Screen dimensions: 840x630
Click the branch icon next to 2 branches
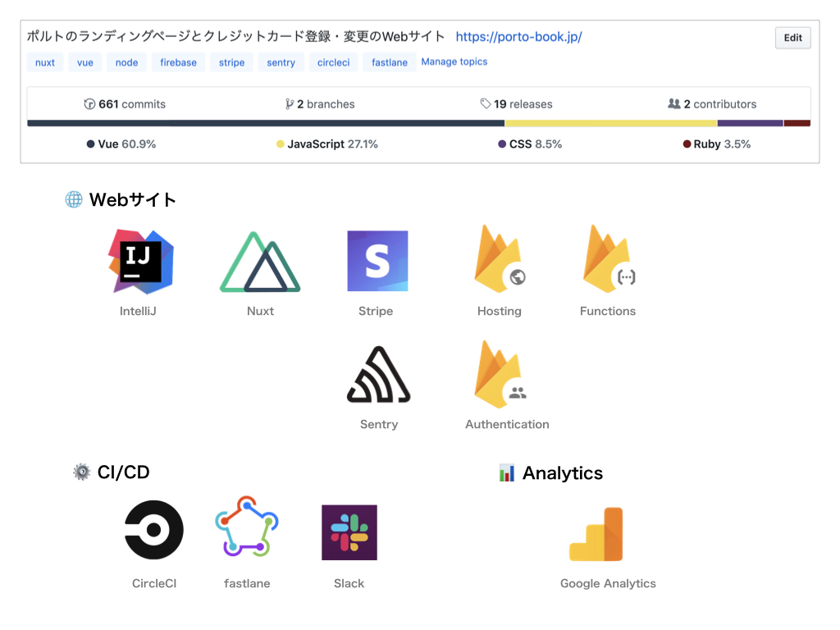coord(290,104)
